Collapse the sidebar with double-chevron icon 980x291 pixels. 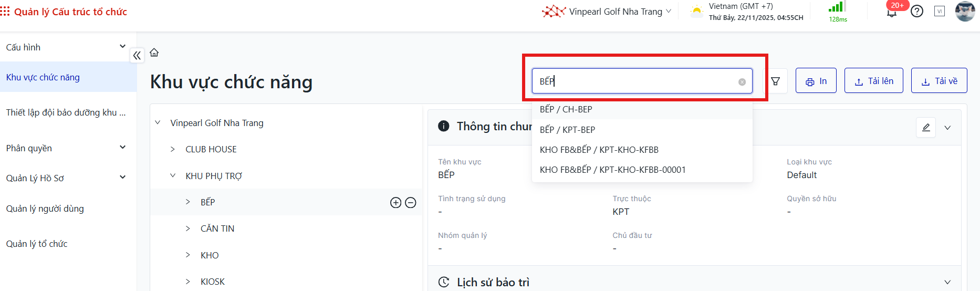coord(137,55)
